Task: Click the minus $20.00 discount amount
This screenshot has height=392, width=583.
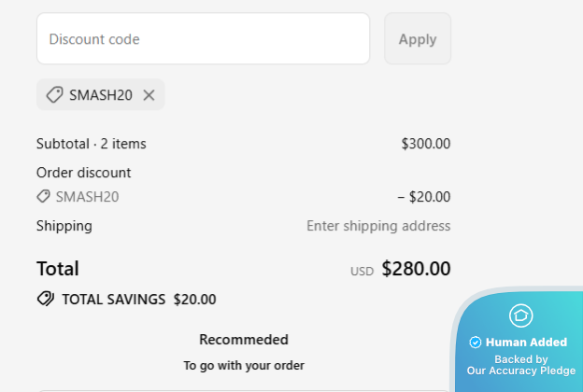Action: [423, 197]
